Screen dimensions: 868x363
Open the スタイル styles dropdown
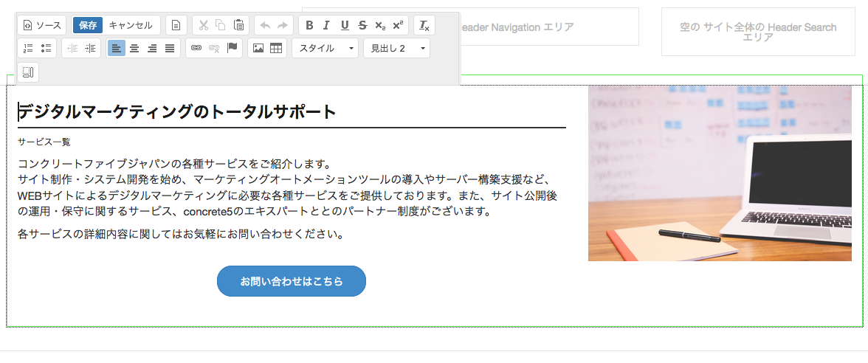tap(325, 48)
